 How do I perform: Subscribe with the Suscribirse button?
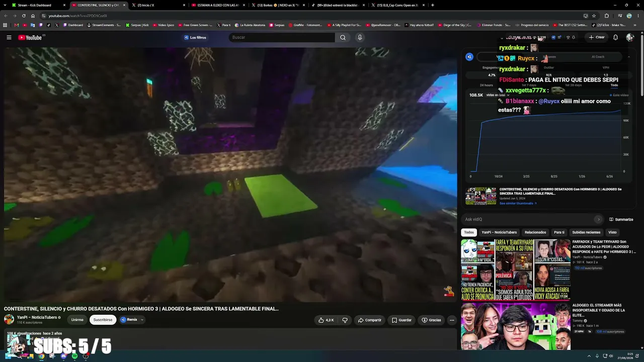coord(103,320)
